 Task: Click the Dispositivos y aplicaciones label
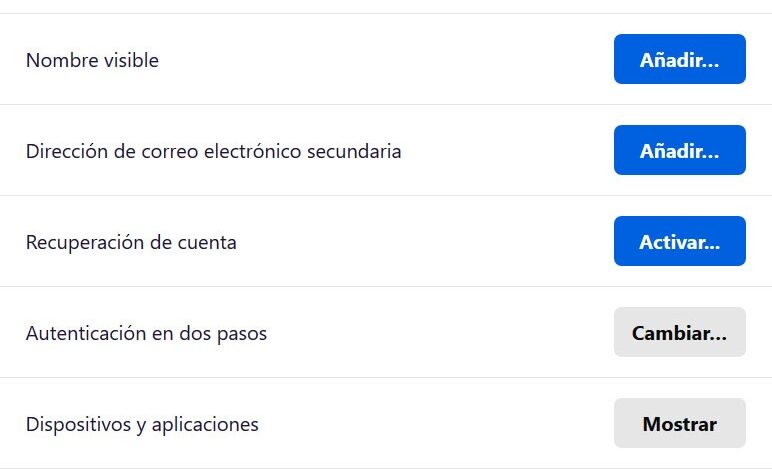(x=142, y=425)
